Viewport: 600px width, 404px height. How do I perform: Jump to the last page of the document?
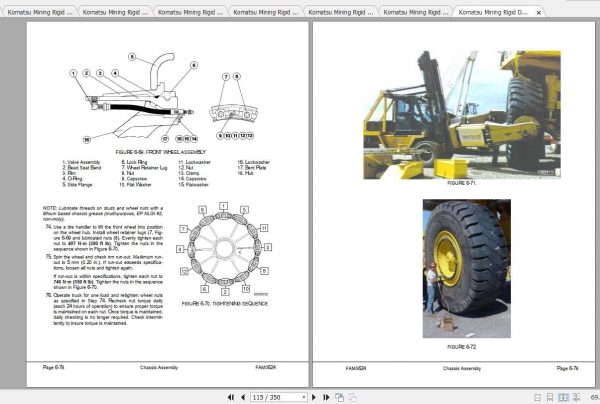pos(326,397)
